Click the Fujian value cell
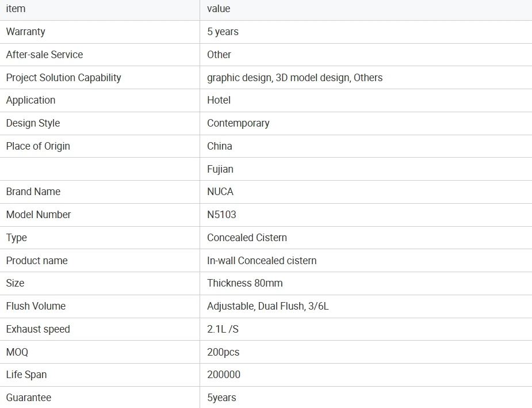532x408 pixels. tap(220, 169)
